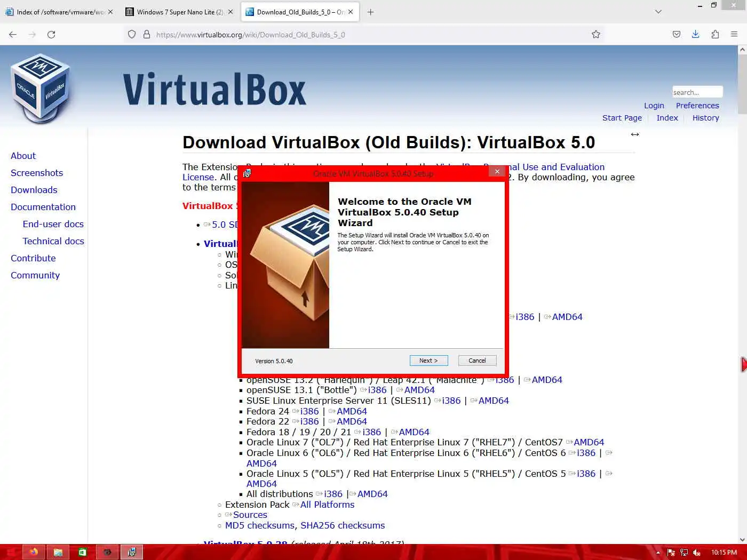Viewport: 747px width, 560px height.
Task: Open the Login link
Action: click(x=654, y=106)
